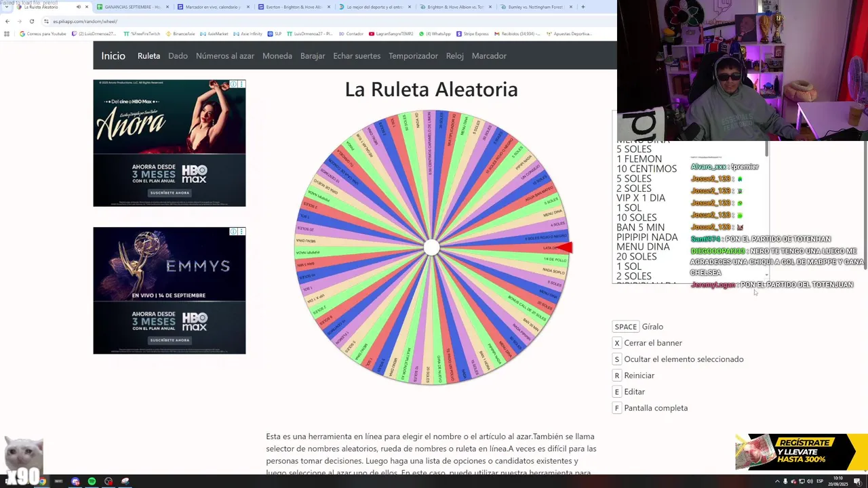Click Editar to edit the wheel
The width and height of the screenshot is (868, 488).
tap(635, 392)
